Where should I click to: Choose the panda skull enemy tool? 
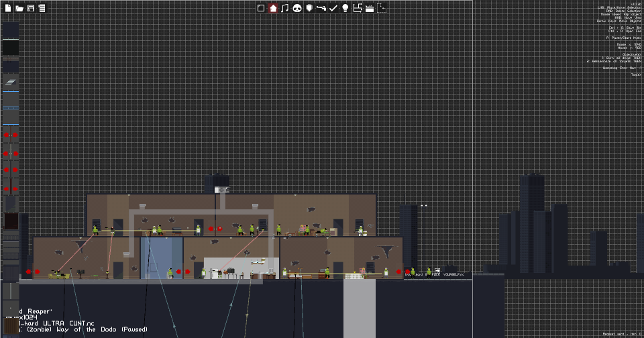tap(297, 8)
